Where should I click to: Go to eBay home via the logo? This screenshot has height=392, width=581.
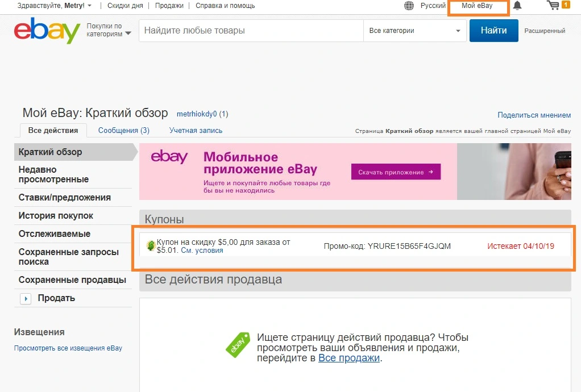(47, 30)
